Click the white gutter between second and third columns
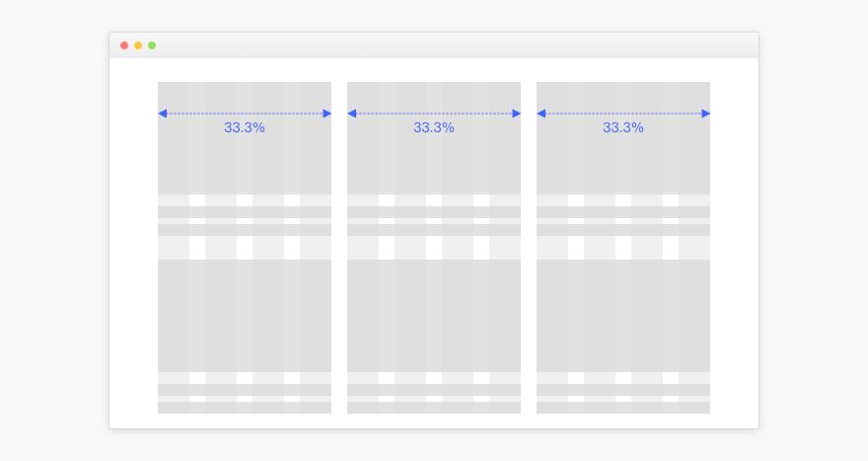868x461 pixels. point(529,247)
